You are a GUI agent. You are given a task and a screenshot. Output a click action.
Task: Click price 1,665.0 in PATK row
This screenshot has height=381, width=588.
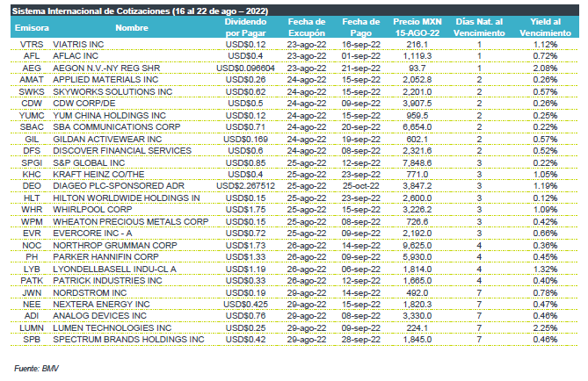coord(417,281)
